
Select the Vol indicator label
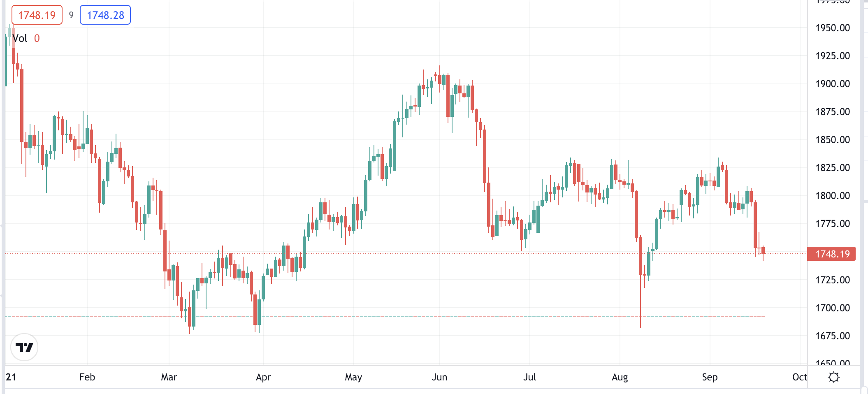pos(20,39)
